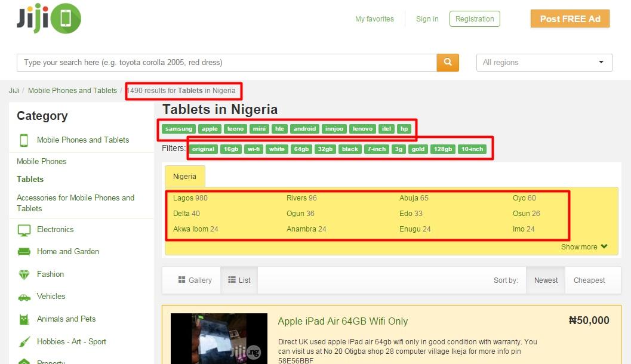631x364 pixels.
Task: Click the search magnifier icon
Action: (448, 62)
